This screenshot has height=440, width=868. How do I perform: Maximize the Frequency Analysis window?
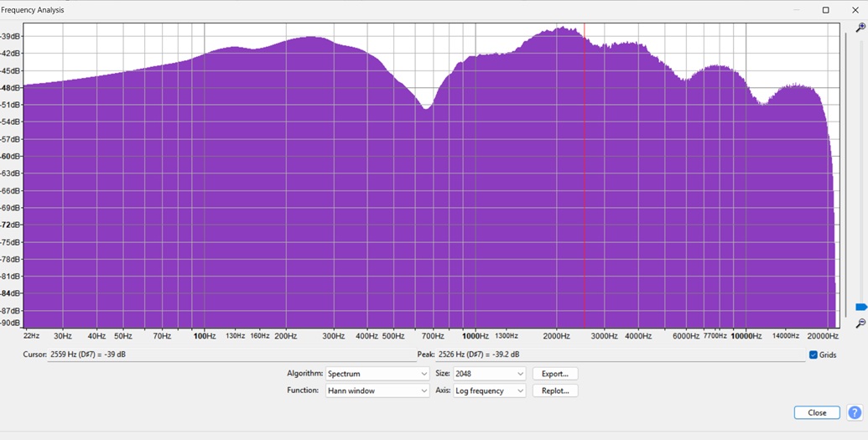click(x=825, y=10)
